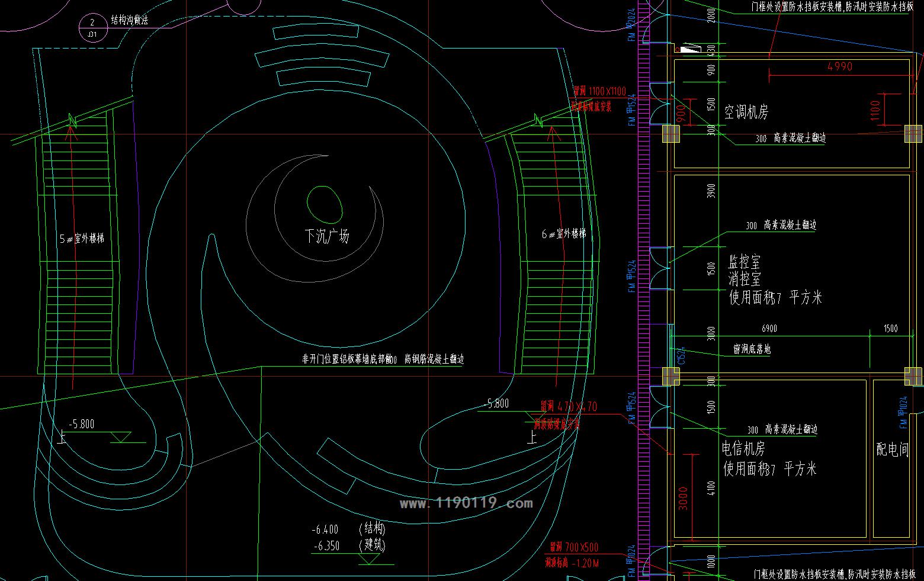
Task: Click the break-line symbol atop 5# stair
Action: point(73,120)
